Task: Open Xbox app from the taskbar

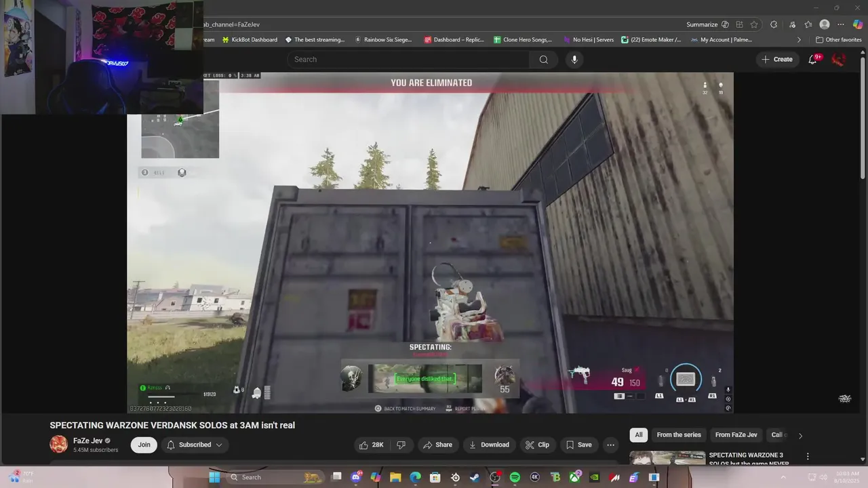Action: point(574,477)
